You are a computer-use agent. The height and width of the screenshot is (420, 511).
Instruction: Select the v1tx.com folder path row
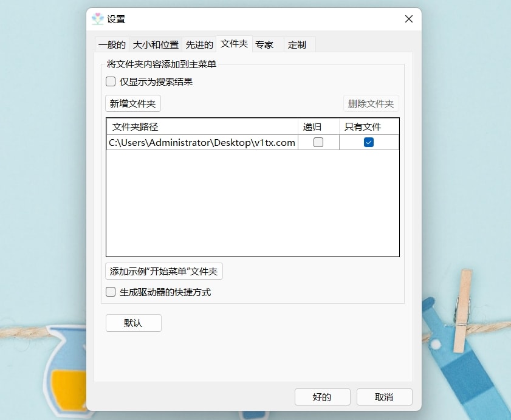pyautogui.click(x=253, y=142)
